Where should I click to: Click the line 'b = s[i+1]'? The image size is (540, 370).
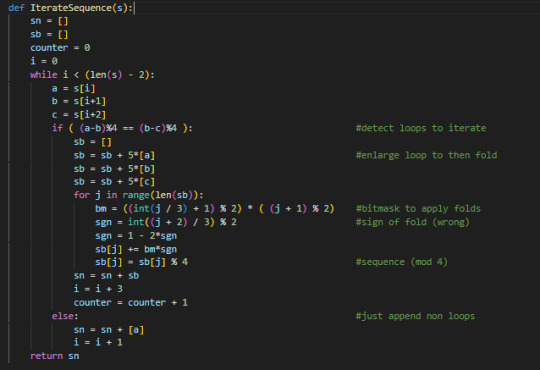[x=79, y=101]
